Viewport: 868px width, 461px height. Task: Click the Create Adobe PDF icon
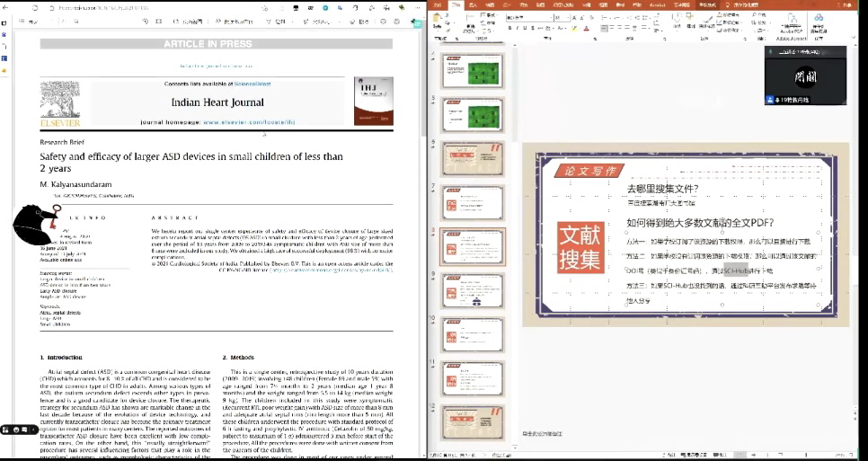[792, 22]
